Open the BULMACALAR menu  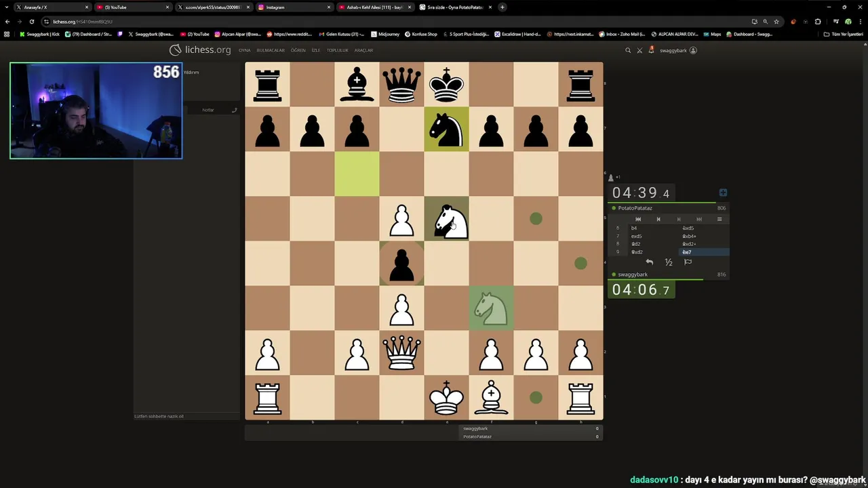271,50
